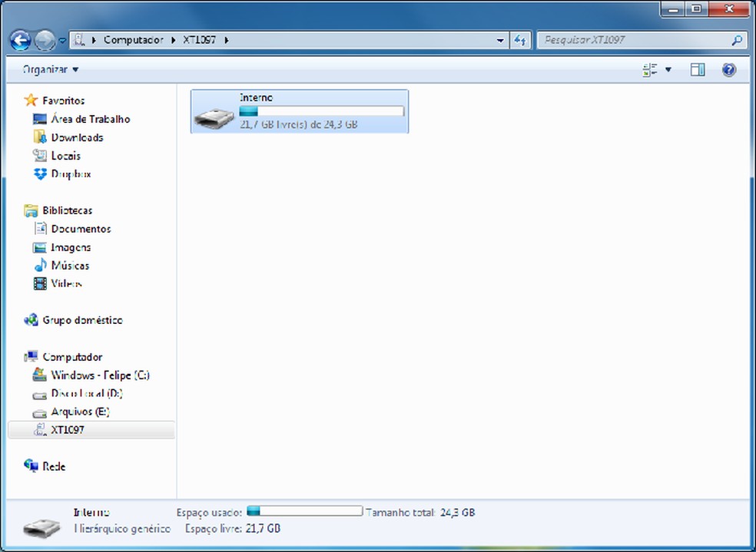
Task: Click the XT1097 phone device icon
Action: tap(39, 429)
